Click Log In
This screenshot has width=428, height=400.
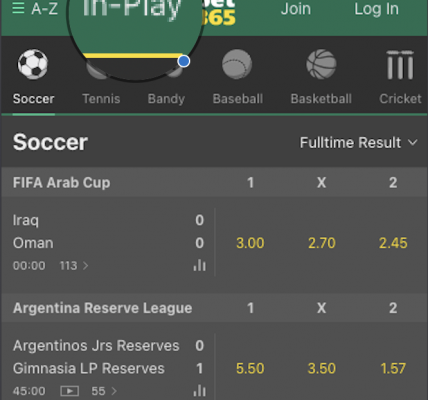pyautogui.click(x=376, y=9)
